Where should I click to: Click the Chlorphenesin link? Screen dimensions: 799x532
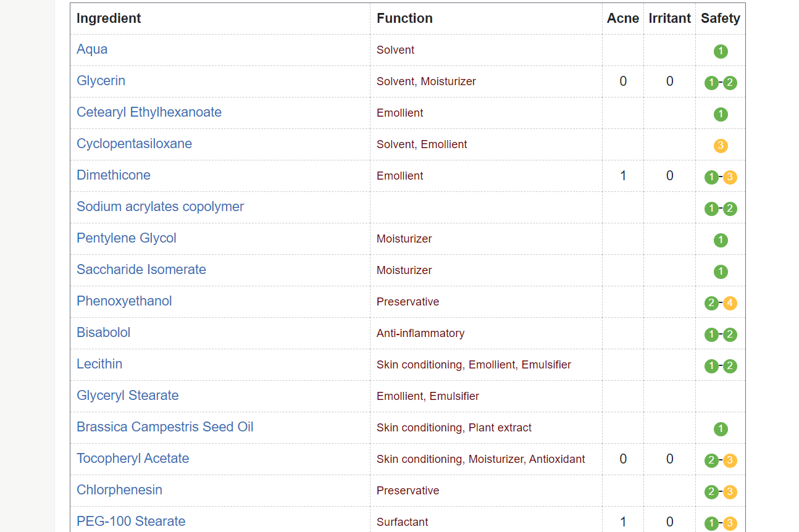pos(119,490)
